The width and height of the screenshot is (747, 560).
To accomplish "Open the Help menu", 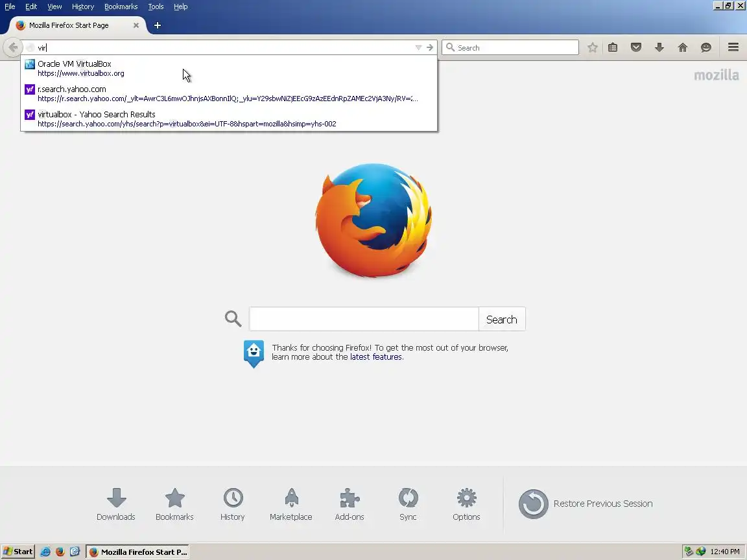I will point(180,6).
